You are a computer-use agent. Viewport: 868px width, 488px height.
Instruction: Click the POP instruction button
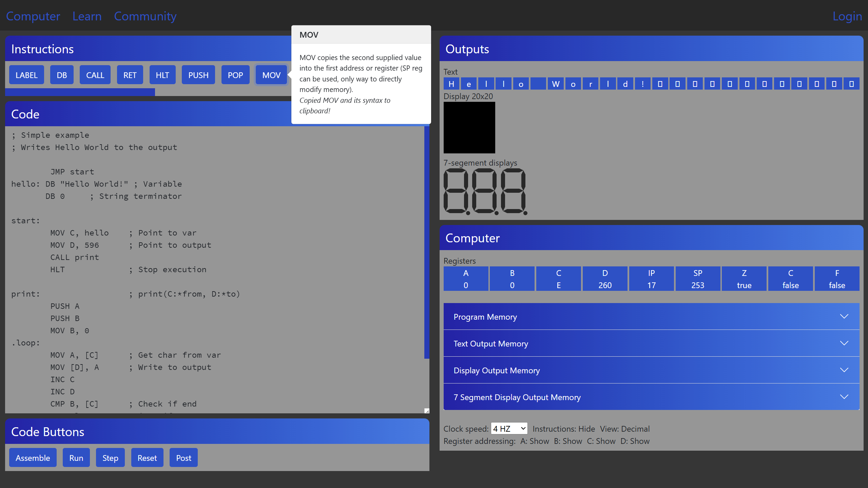point(235,75)
